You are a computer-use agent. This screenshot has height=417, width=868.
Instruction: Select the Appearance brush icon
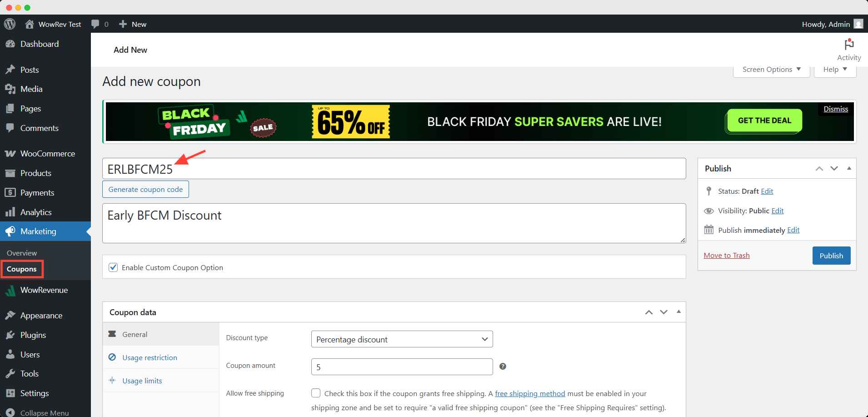pos(10,315)
